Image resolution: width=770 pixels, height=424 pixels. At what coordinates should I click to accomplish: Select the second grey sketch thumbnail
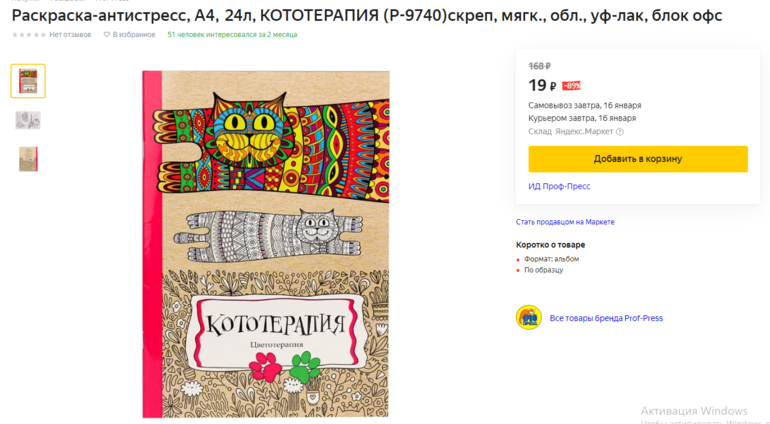[28, 120]
